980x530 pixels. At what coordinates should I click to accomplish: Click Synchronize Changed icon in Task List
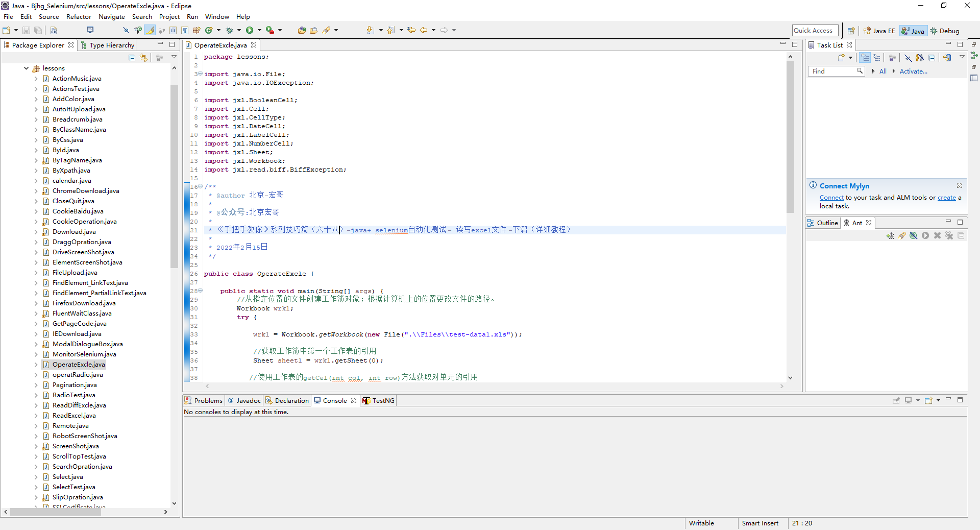pyautogui.click(x=947, y=58)
